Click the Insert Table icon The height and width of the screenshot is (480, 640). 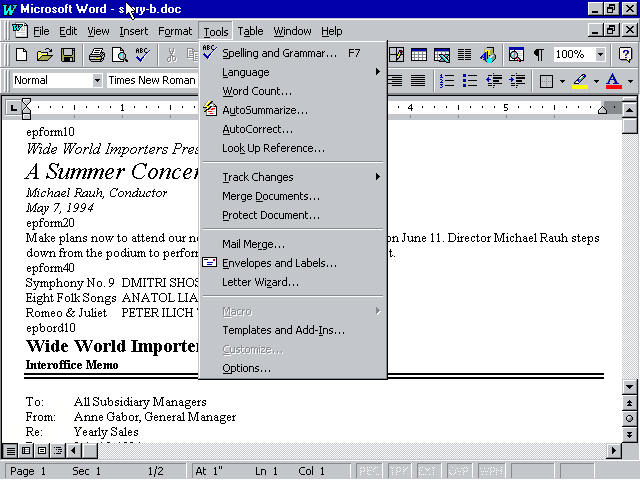[x=419, y=54]
